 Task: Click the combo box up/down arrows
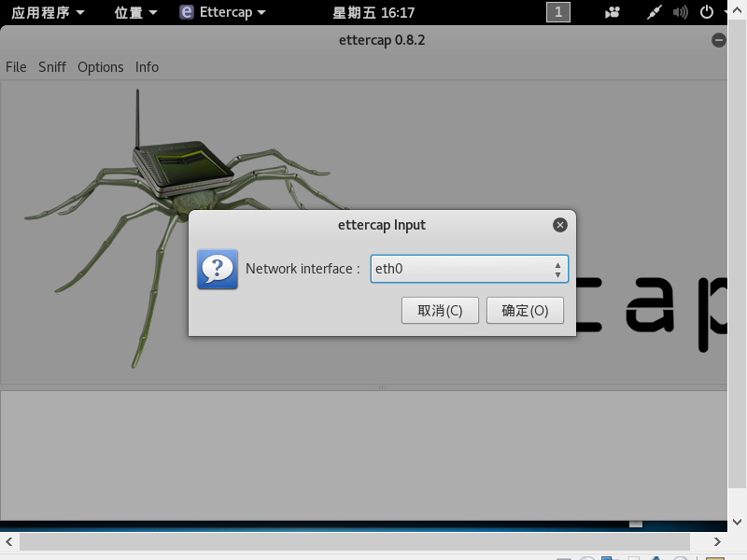557,270
